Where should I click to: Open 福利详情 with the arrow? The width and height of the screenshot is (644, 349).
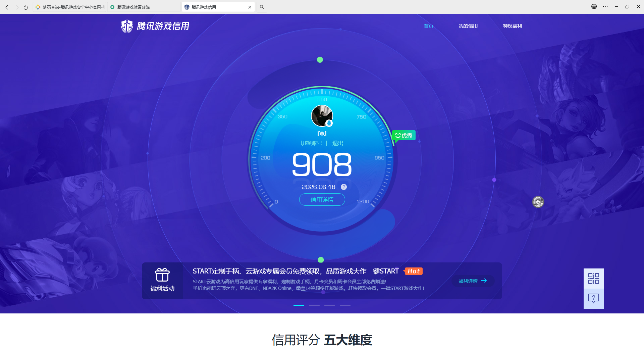[x=473, y=281]
